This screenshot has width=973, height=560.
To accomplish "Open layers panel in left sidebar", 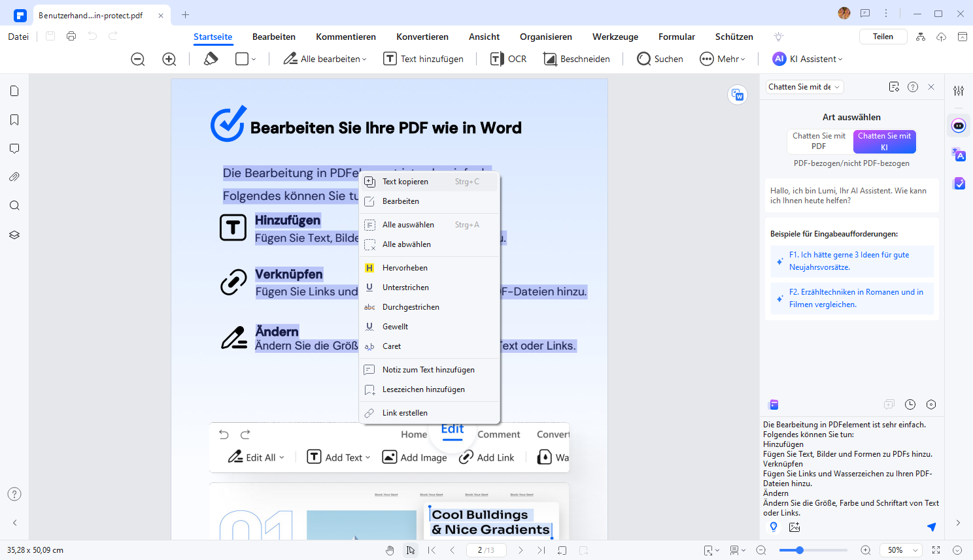I will click(14, 235).
